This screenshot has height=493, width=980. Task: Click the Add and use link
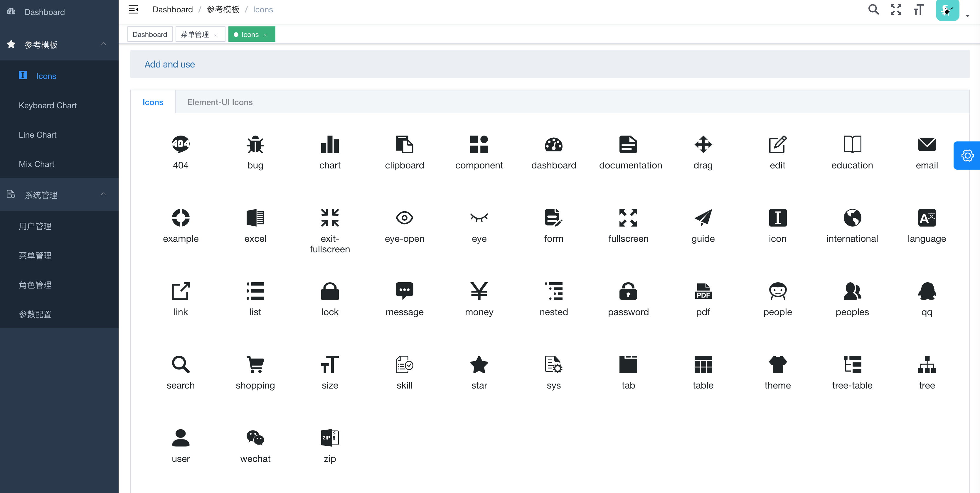tap(170, 64)
